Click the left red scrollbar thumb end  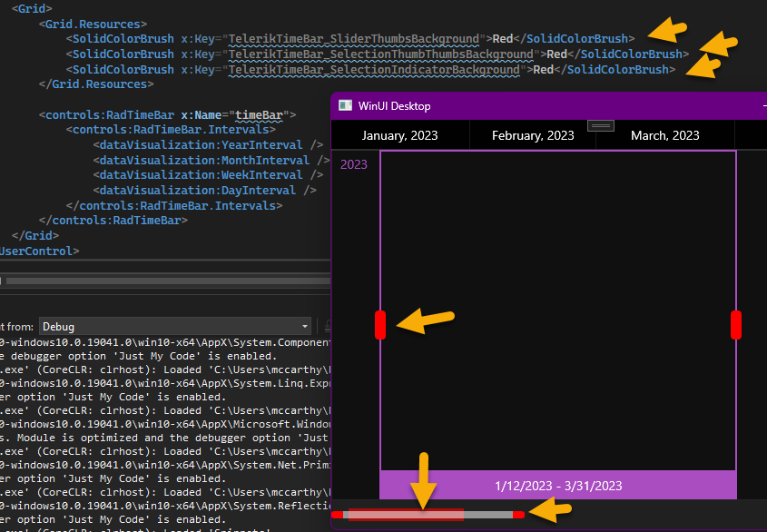[x=337, y=515]
